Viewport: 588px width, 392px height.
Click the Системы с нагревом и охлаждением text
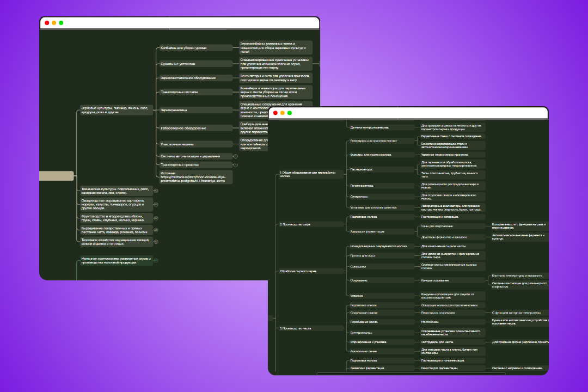click(517, 368)
